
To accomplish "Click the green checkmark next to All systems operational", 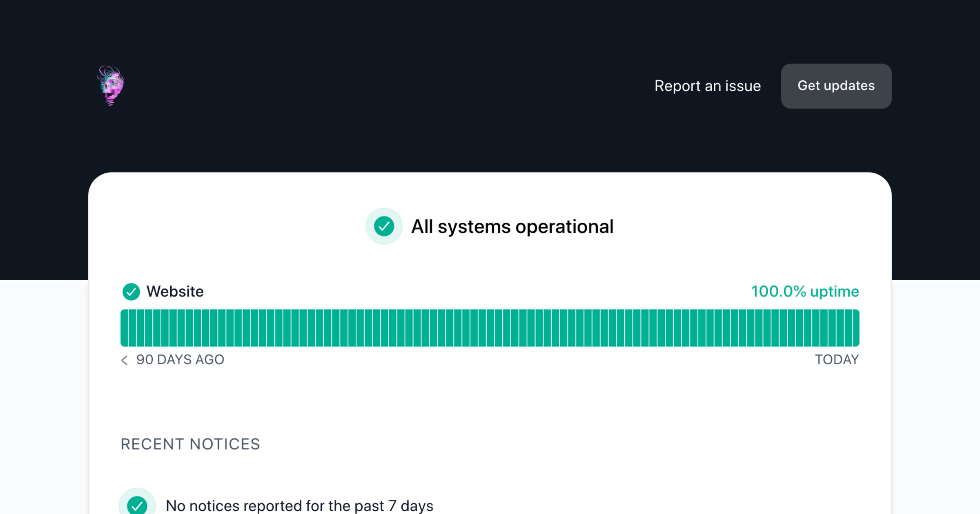I will [384, 226].
